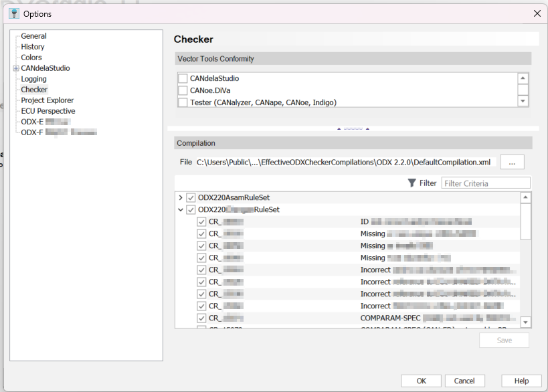Select the Checker options page
The image size is (548, 392).
click(x=34, y=90)
